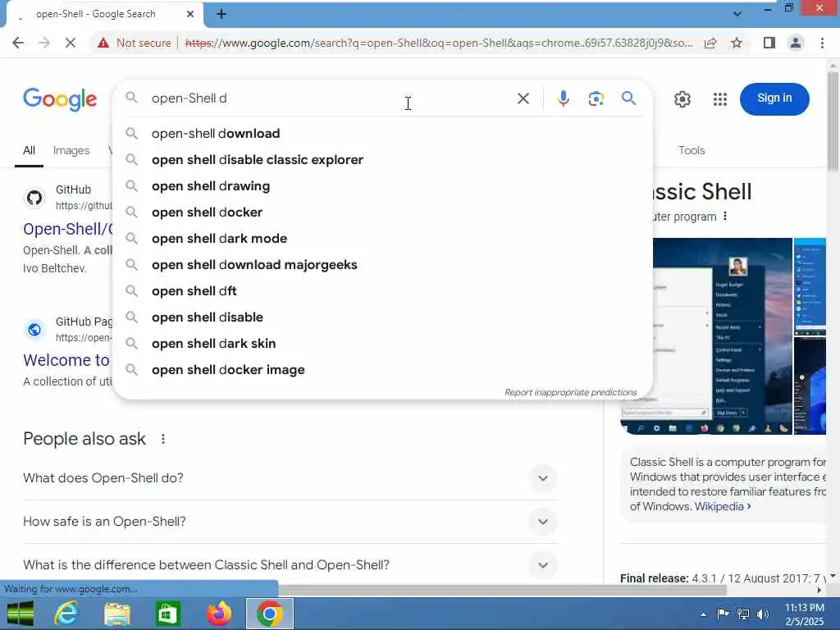
Task: Open the 'Welcome to' GitHub Pages result
Action: tap(66, 360)
